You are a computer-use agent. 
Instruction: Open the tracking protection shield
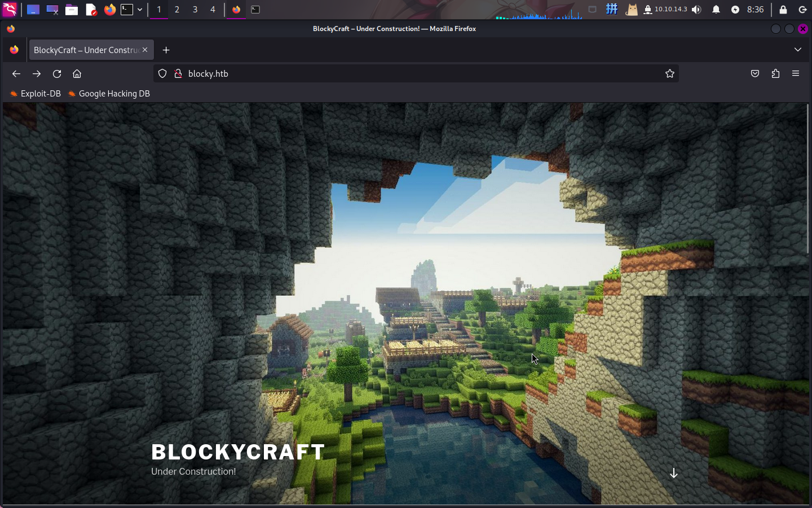162,74
